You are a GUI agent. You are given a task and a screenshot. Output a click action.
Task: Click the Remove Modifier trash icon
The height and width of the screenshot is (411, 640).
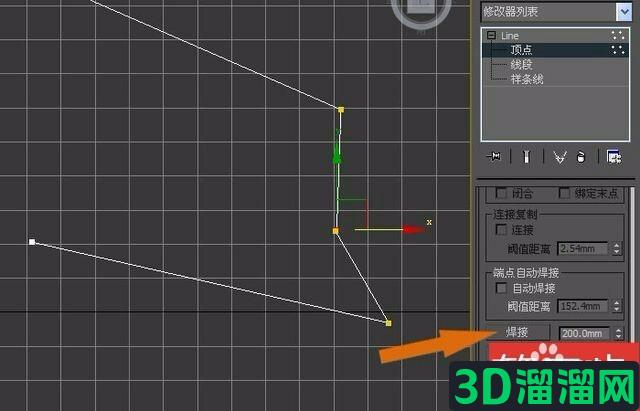(580, 157)
